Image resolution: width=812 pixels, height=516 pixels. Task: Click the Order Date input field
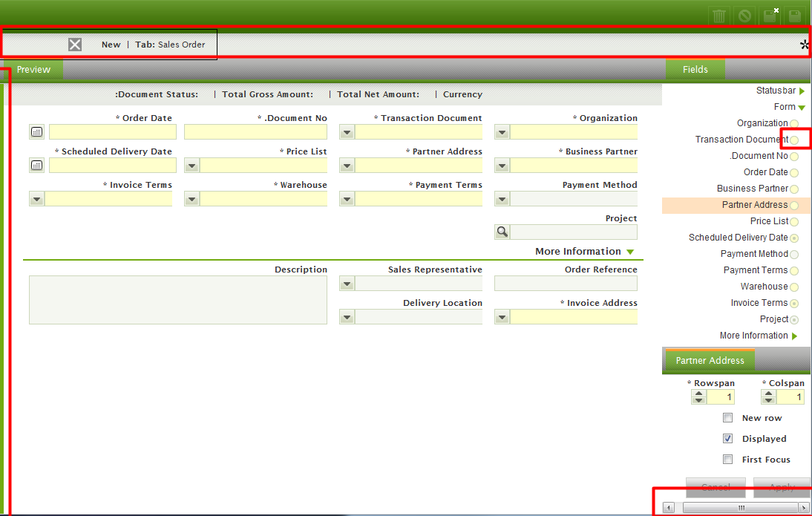click(x=112, y=132)
